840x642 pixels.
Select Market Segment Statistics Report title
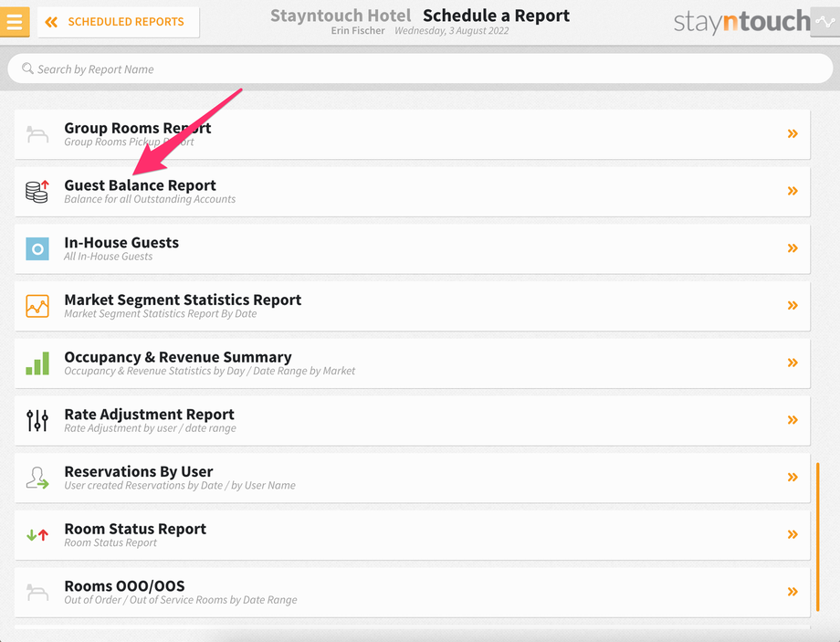coord(183,300)
